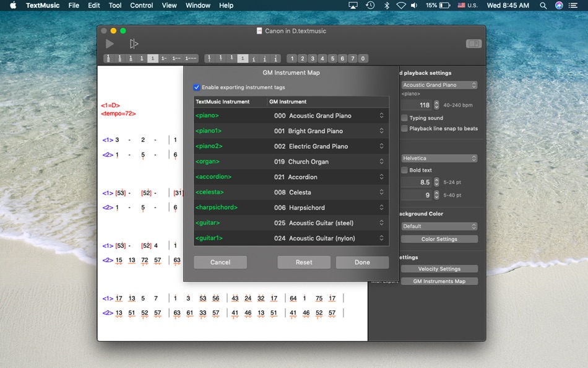Image resolution: width=588 pixels, height=368 pixels.
Task: Select the middle octave with no dots
Action: coord(243,59)
